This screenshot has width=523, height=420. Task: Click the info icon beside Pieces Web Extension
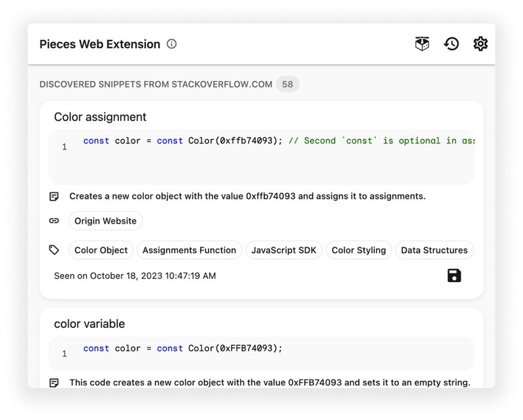pos(171,44)
